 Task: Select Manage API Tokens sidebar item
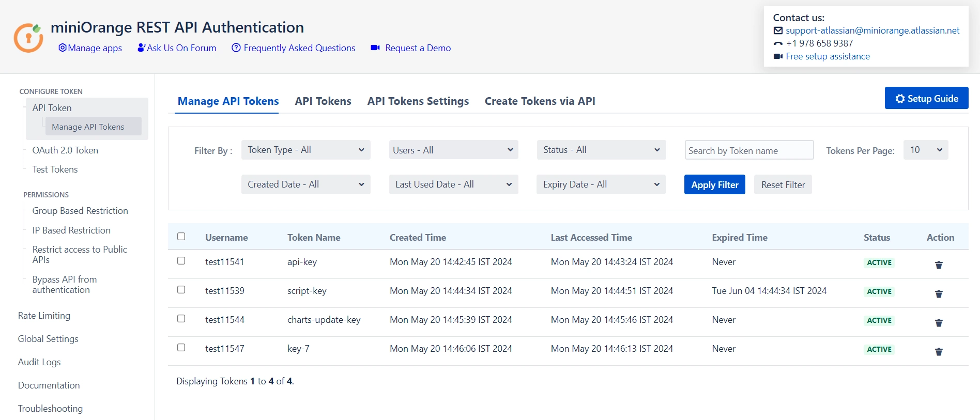[x=94, y=127]
